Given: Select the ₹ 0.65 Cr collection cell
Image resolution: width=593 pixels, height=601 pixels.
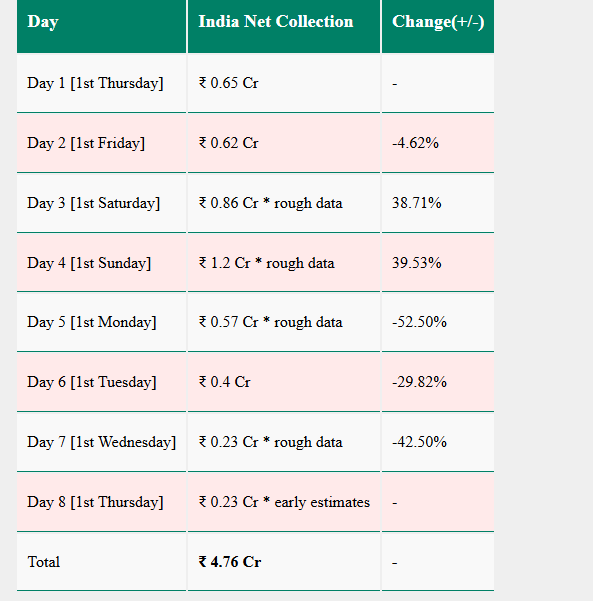Looking at the screenshot, I should pyautogui.click(x=284, y=83).
